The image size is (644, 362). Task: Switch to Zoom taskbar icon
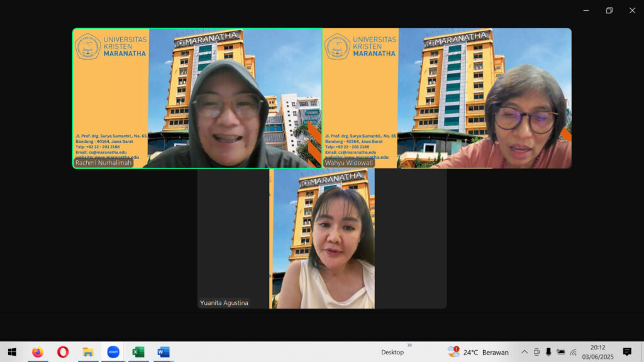(x=113, y=352)
